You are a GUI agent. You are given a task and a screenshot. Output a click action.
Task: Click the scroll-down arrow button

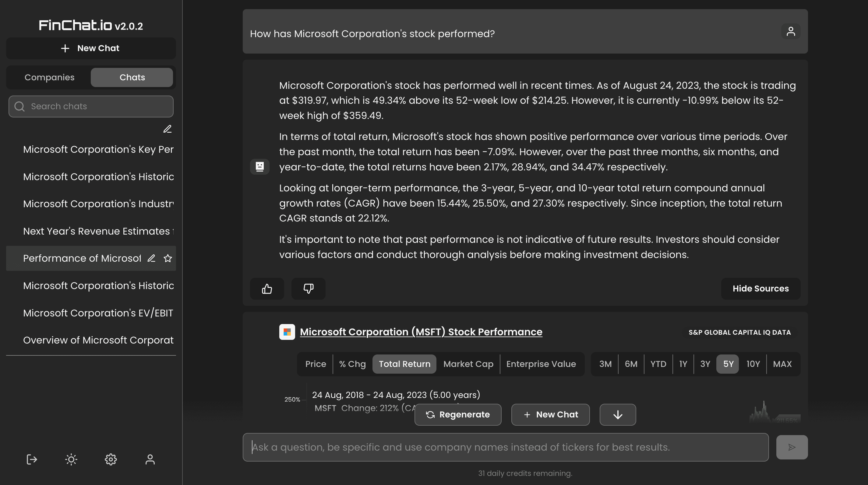(x=618, y=415)
